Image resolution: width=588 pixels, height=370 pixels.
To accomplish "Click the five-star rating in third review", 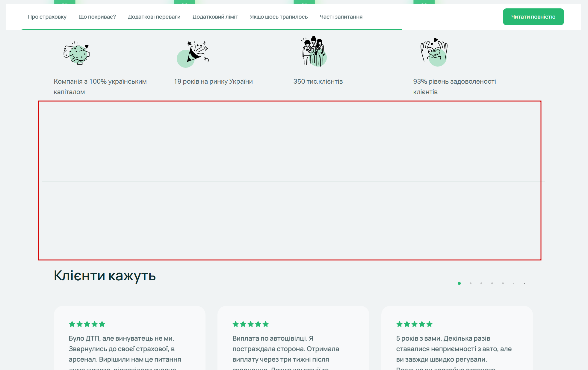I will click(x=414, y=324).
